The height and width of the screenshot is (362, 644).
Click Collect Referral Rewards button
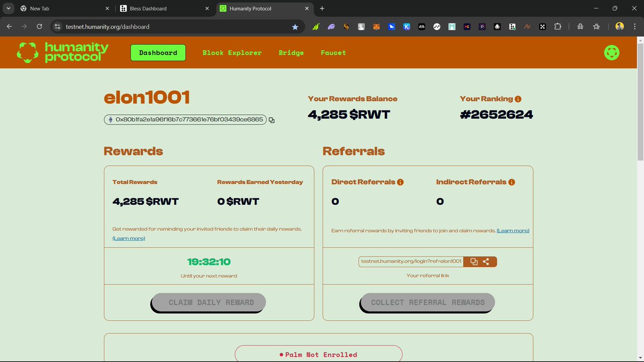coord(427,302)
